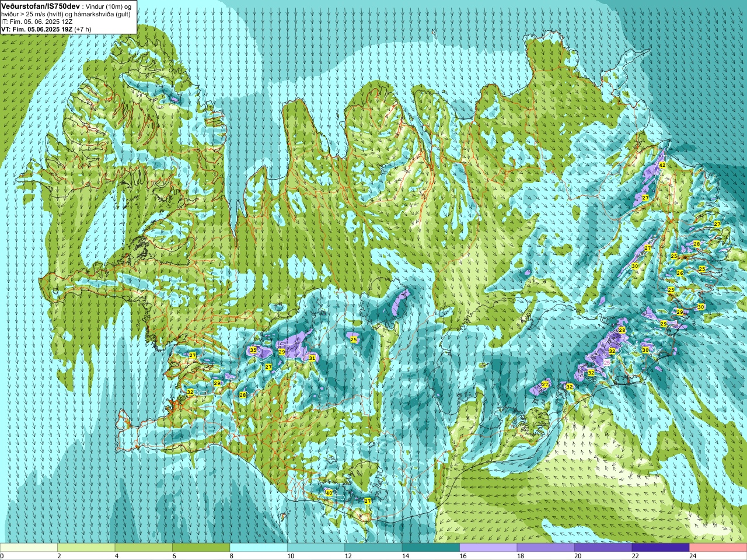Click the '0' tick label on the scale
Viewport: 747px width, 560px height.
click(x=2, y=556)
